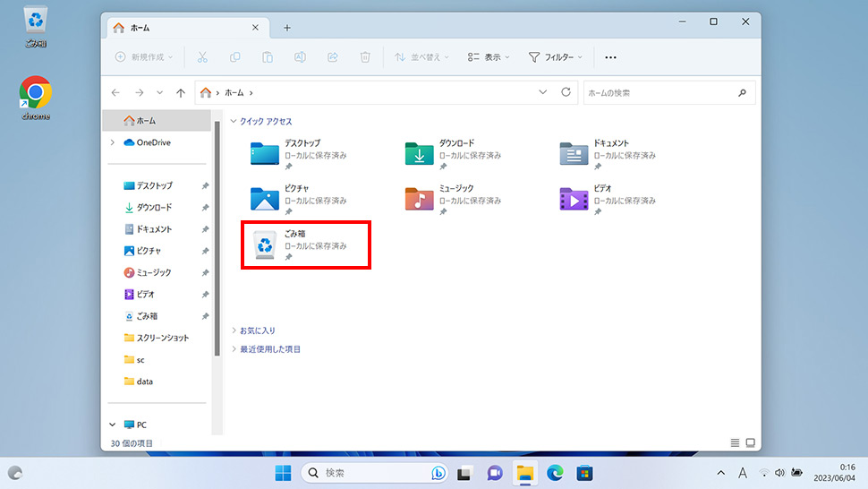Viewport: 868px width, 489px height.
Task: Click the navigation pane scrollbar
Action: pos(217,239)
